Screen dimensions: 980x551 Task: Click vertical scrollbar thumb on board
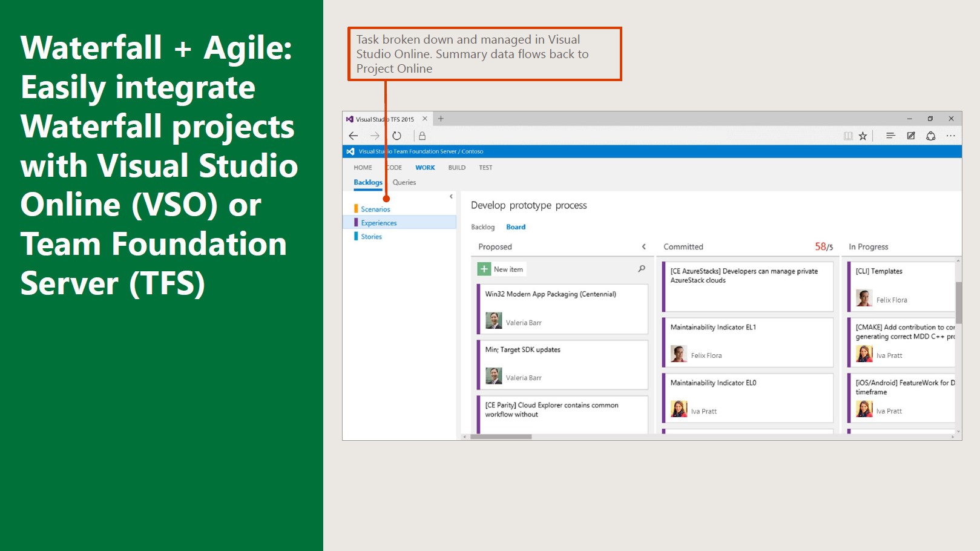pos(959,302)
